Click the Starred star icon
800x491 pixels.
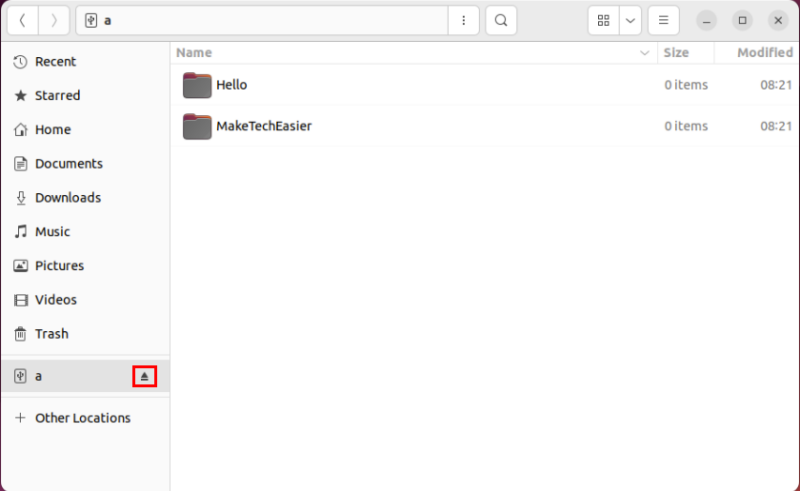[20, 95]
